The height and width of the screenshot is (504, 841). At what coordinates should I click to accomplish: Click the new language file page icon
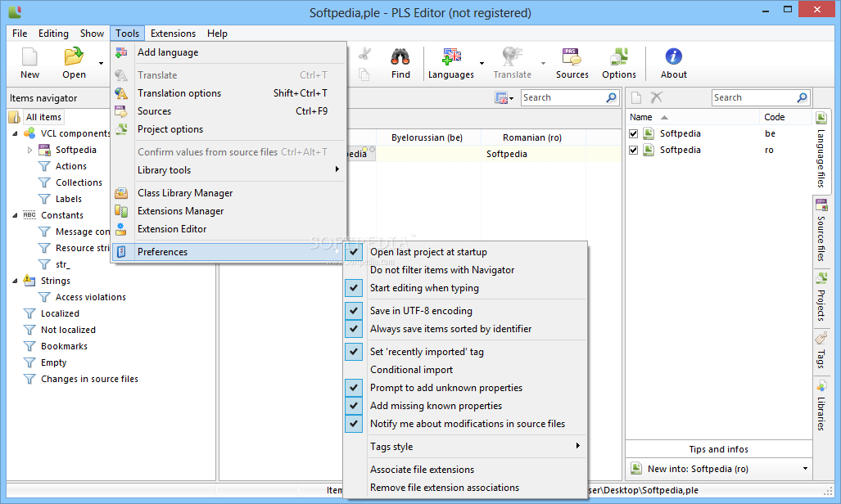[x=636, y=97]
